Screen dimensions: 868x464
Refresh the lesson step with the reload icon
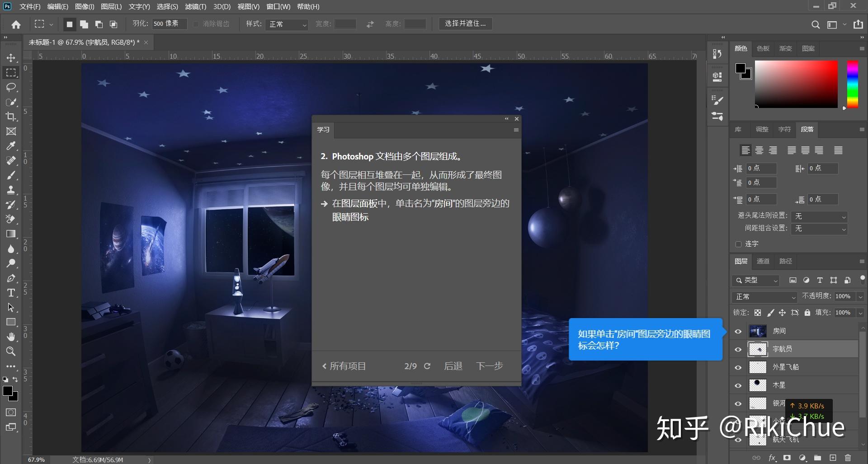(427, 366)
